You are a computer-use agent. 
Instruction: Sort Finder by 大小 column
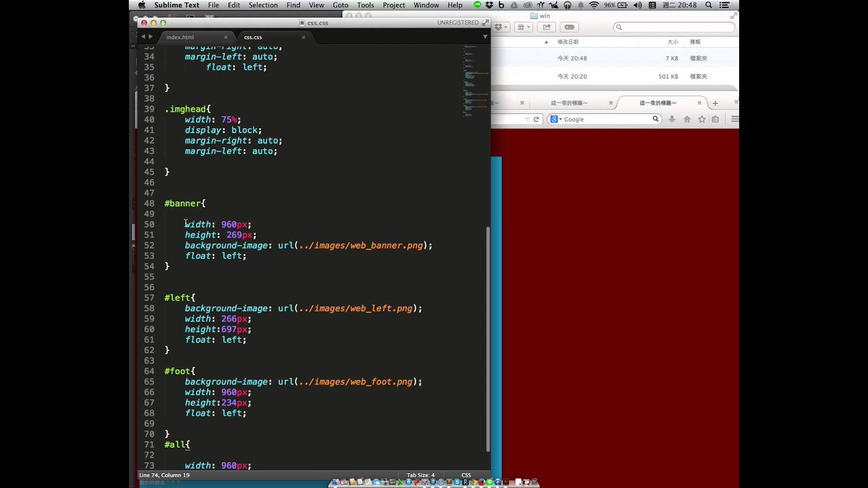pyautogui.click(x=673, y=42)
